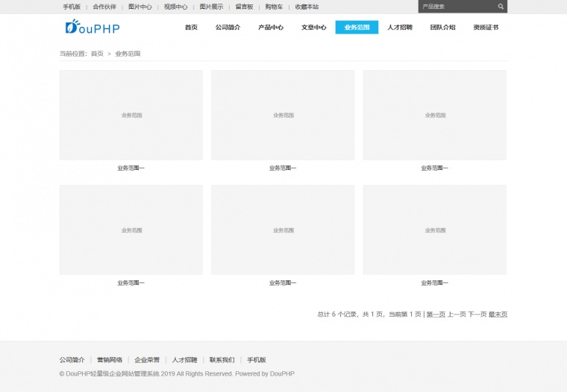This screenshot has width=567, height=392.
Task: Select 首页 in main navigation
Action: click(191, 28)
